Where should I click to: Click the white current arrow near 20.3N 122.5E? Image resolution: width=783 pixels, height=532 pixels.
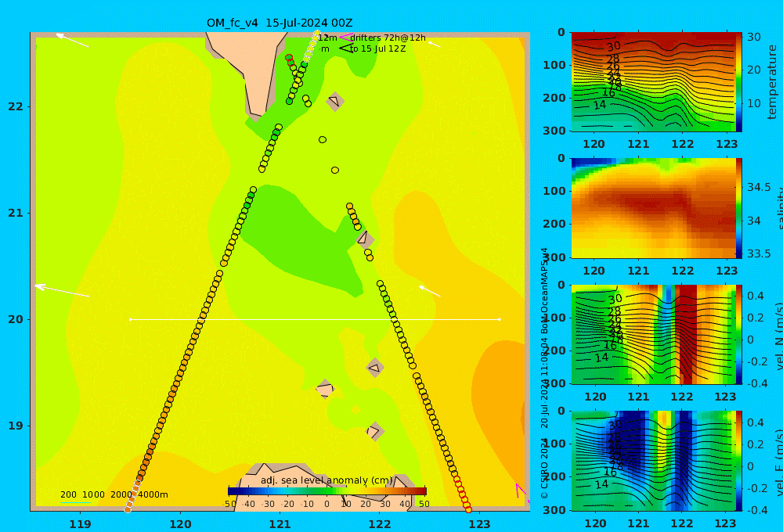coord(429,291)
